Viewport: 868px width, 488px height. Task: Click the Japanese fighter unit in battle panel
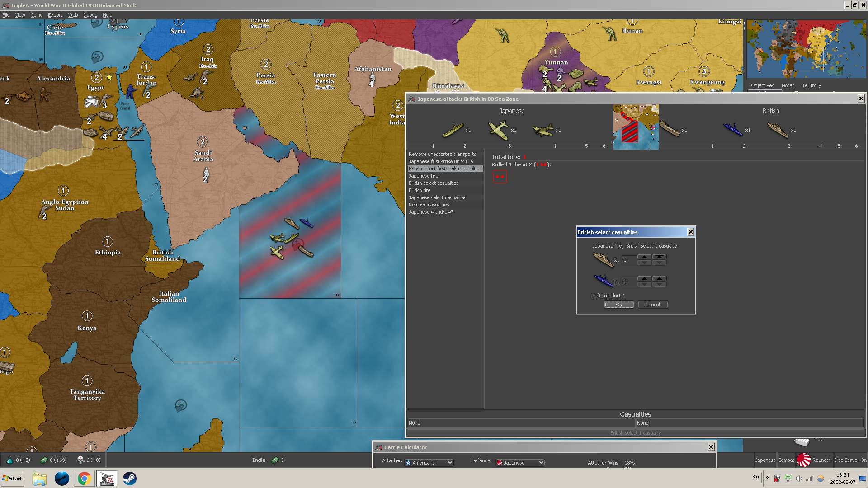(x=498, y=130)
